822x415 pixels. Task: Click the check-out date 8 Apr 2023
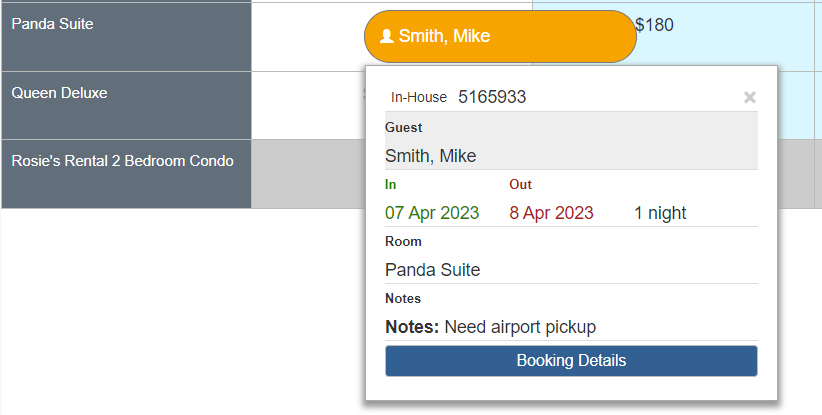pos(551,213)
